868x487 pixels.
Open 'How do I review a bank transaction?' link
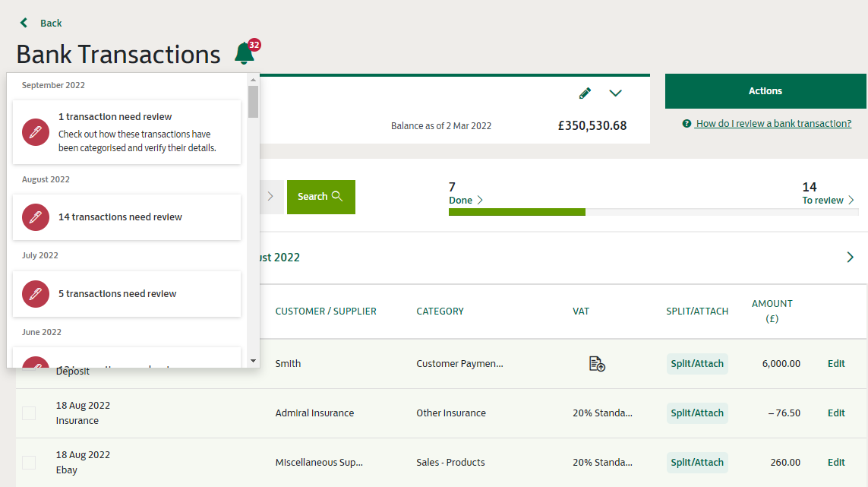tap(773, 124)
